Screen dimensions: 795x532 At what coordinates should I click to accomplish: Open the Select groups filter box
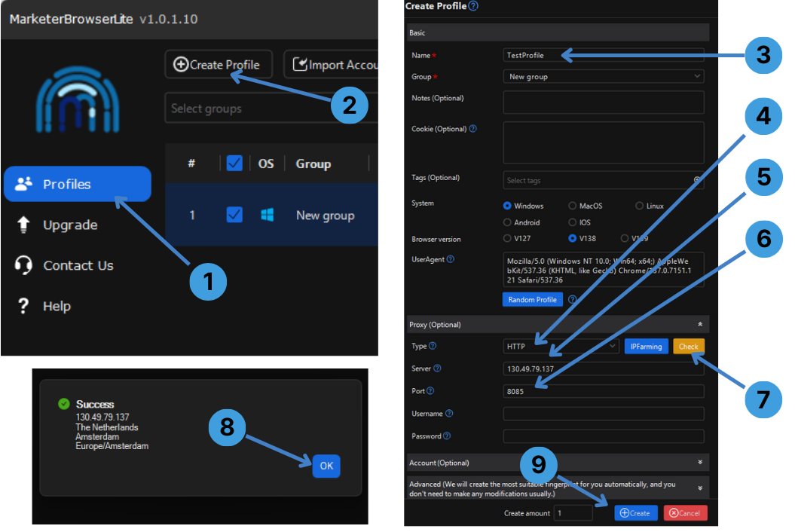click(271, 108)
